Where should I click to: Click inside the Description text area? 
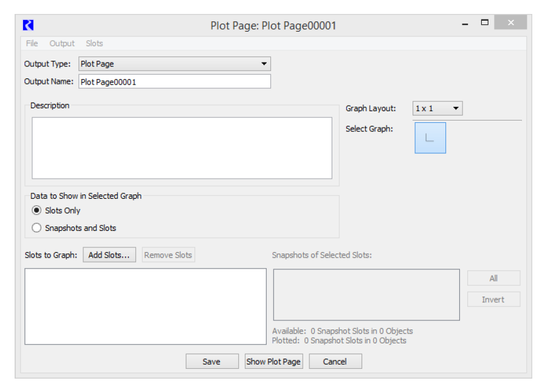point(182,148)
